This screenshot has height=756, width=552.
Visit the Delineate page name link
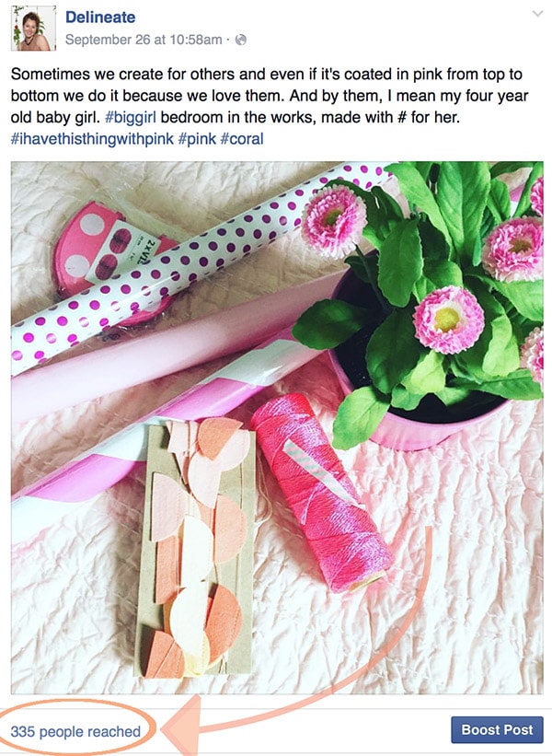point(100,17)
